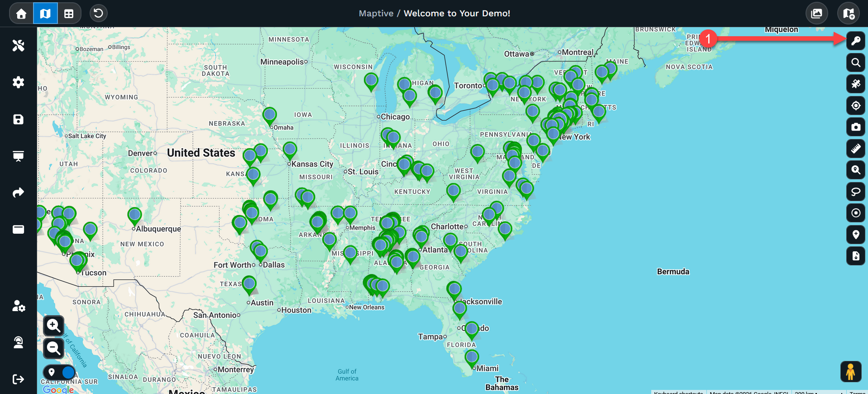
Task: Click the locate-me crosshair tool
Action: click(x=855, y=106)
